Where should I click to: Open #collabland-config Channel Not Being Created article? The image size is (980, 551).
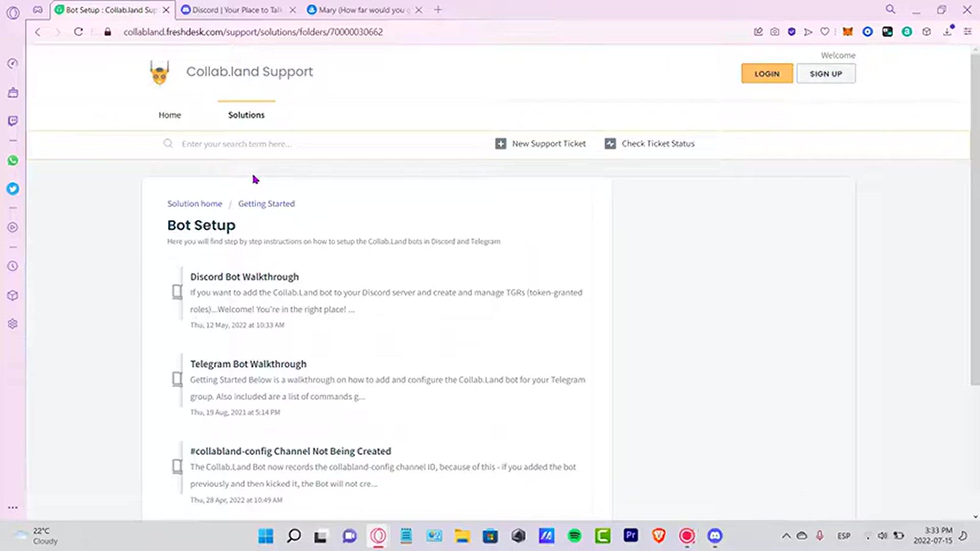tap(290, 451)
